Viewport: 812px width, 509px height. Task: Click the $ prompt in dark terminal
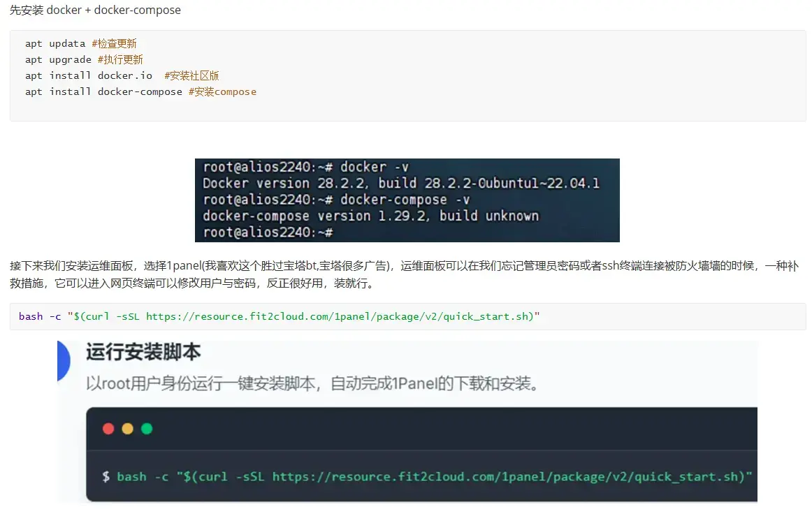[106, 477]
